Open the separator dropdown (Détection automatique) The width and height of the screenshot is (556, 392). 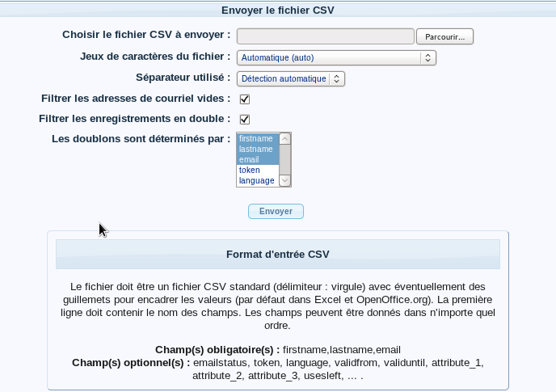pyautogui.click(x=290, y=78)
